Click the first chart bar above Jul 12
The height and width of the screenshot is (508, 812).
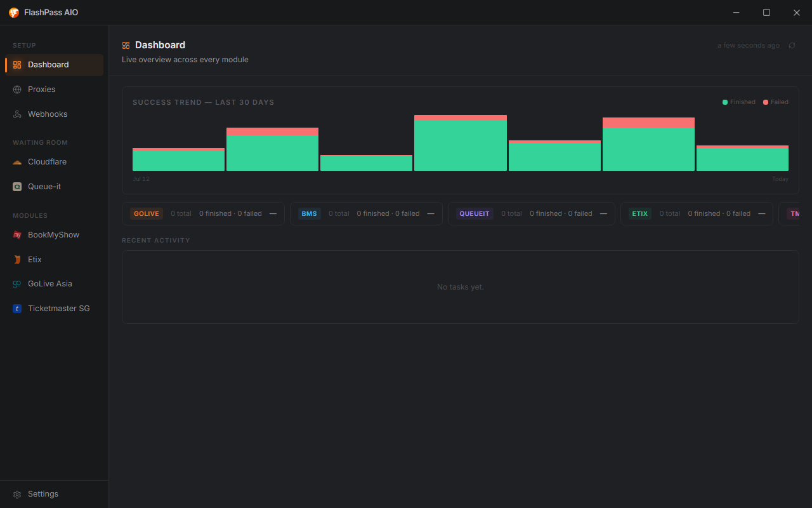pyautogui.click(x=178, y=159)
